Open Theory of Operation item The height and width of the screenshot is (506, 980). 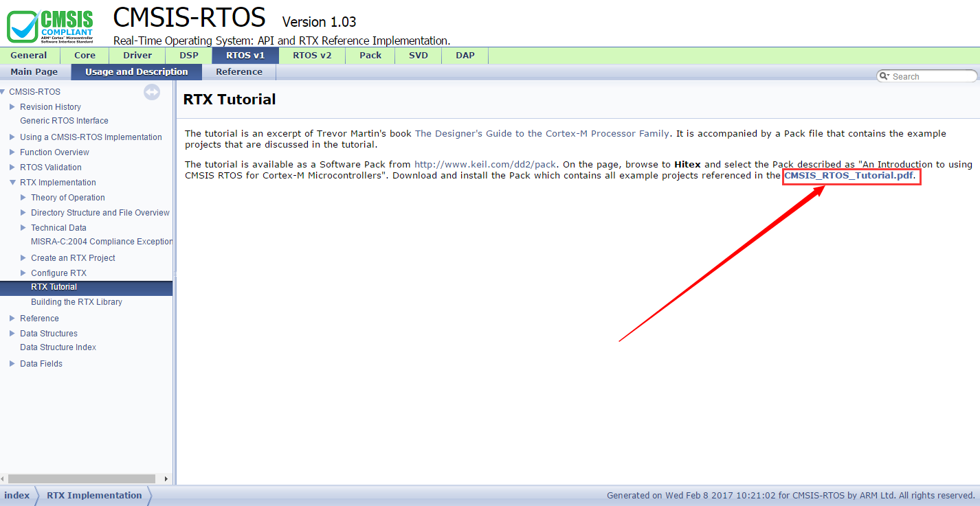pos(68,198)
